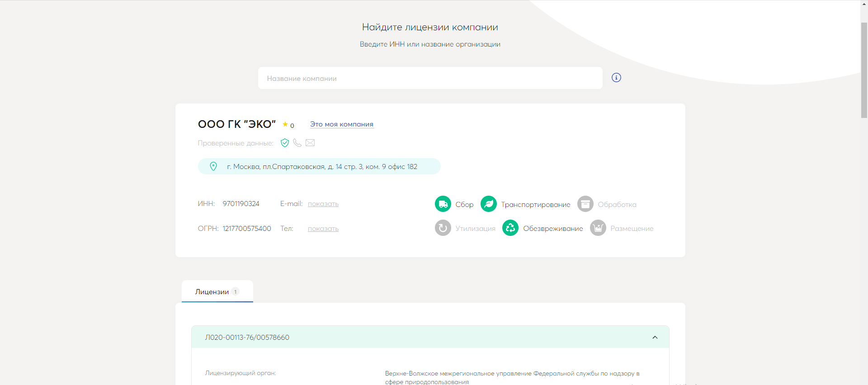Click the Сбор truck icon

pyautogui.click(x=443, y=204)
